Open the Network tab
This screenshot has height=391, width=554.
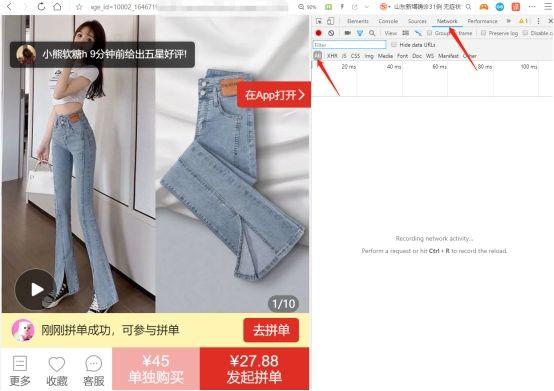click(447, 21)
